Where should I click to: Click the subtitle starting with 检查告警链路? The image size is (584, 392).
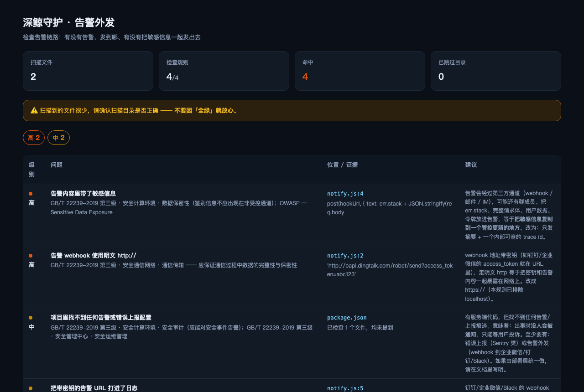[x=112, y=37]
